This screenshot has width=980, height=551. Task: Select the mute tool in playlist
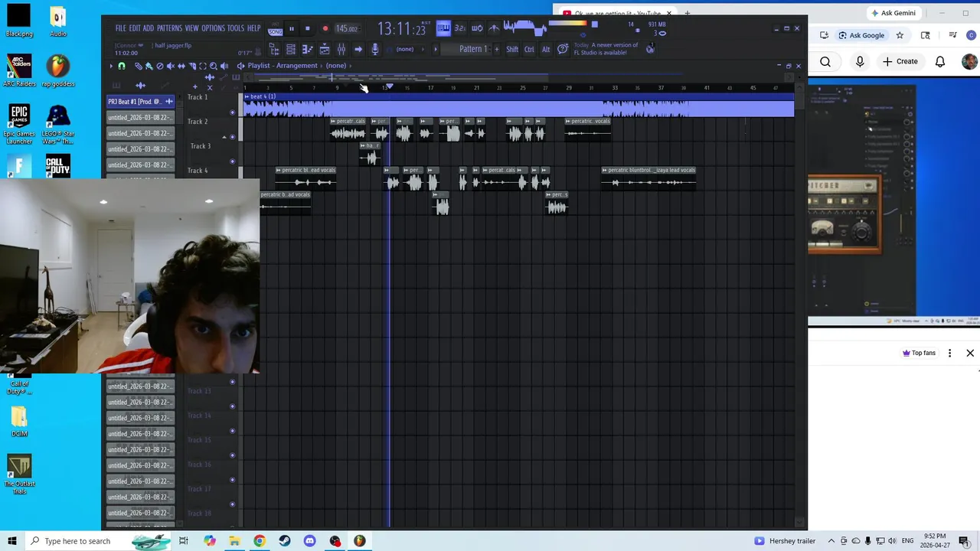(x=171, y=67)
